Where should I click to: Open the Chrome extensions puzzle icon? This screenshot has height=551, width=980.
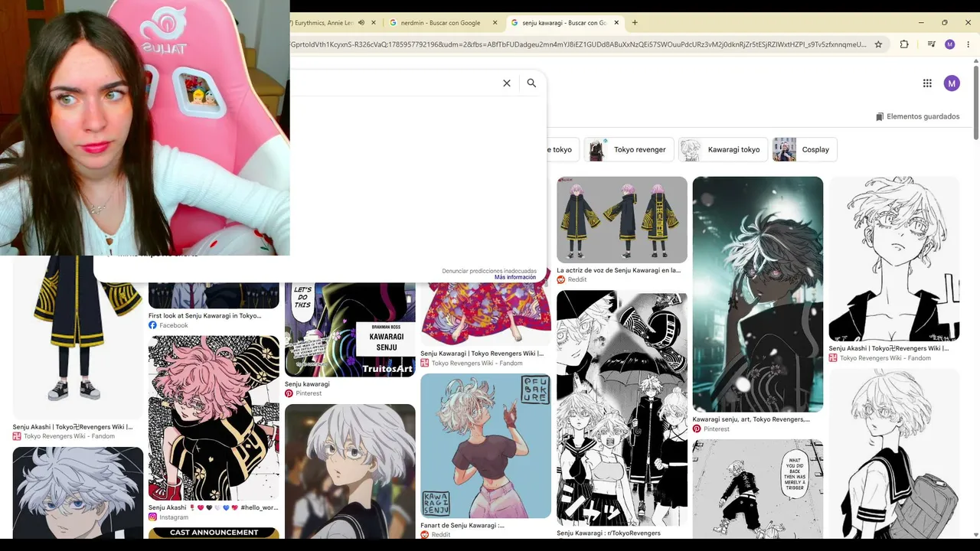[x=904, y=44]
